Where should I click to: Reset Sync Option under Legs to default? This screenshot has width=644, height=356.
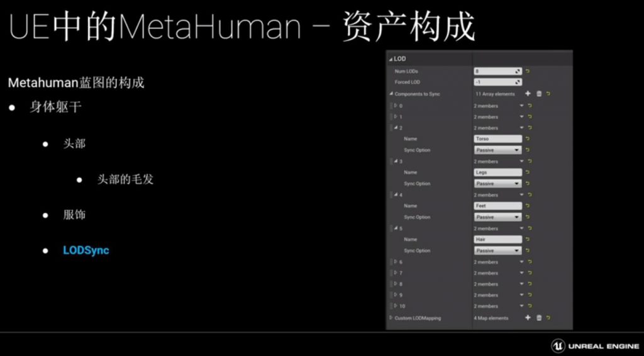click(x=528, y=184)
